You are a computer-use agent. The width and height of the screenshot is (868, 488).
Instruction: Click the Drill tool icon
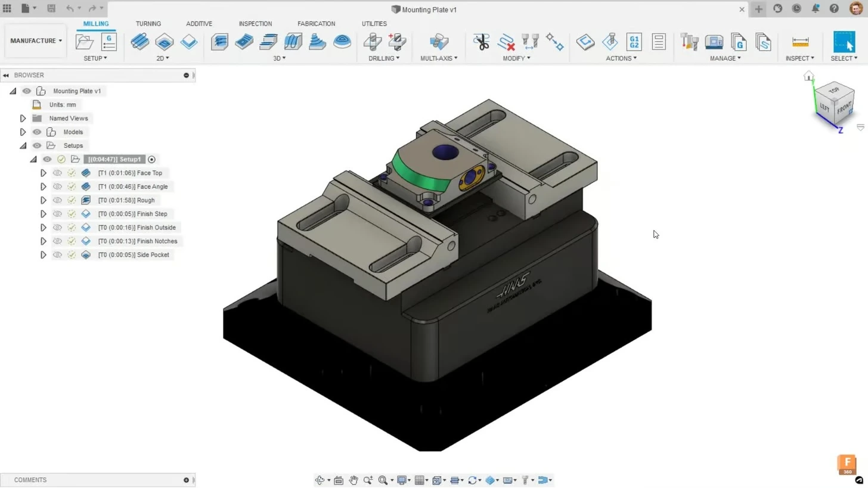coord(373,42)
